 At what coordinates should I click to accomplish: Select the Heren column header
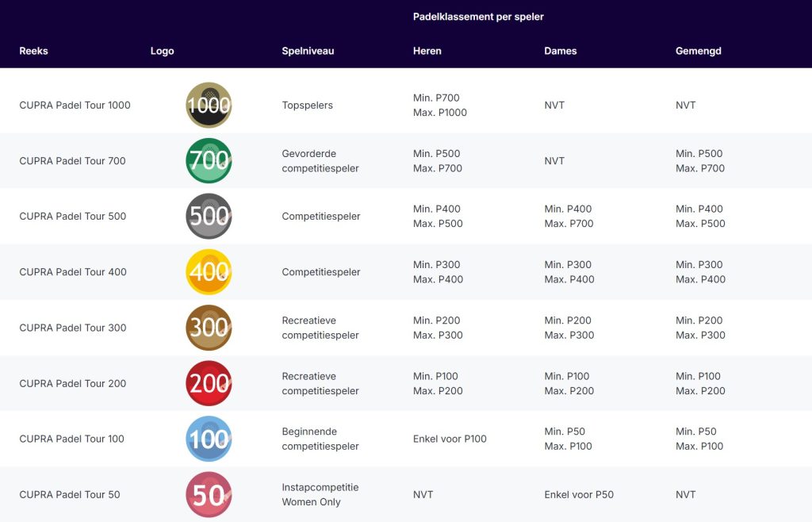tap(427, 51)
